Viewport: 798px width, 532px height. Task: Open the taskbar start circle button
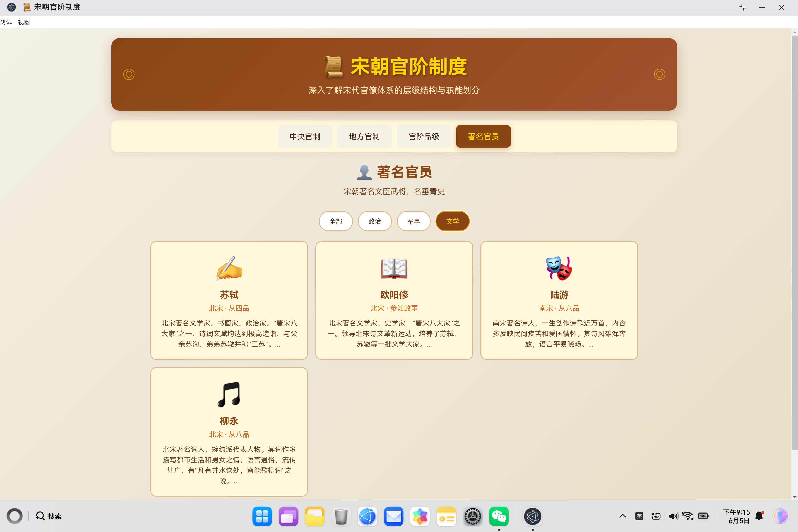pyautogui.click(x=14, y=516)
